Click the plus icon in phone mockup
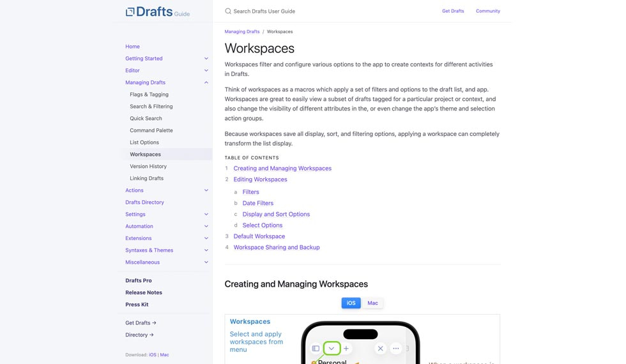Image resolution: width=626 pixels, height=364 pixels. click(x=346, y=349)
